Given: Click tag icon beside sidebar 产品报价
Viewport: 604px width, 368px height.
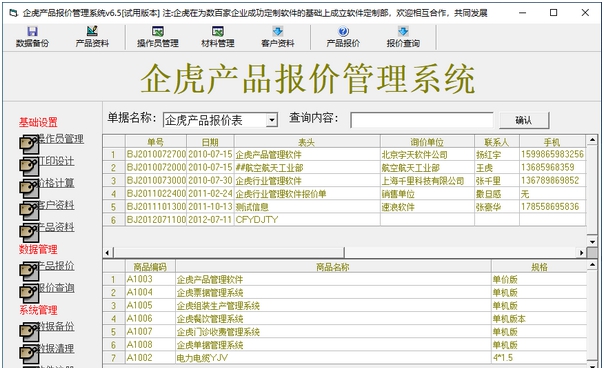Looking at the screenshot, I should coord(29,271).
